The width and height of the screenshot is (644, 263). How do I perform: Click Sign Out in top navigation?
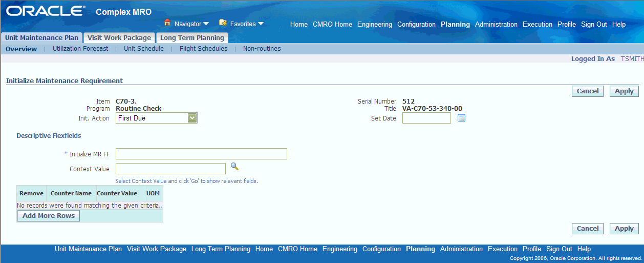(x=594, y=24)
